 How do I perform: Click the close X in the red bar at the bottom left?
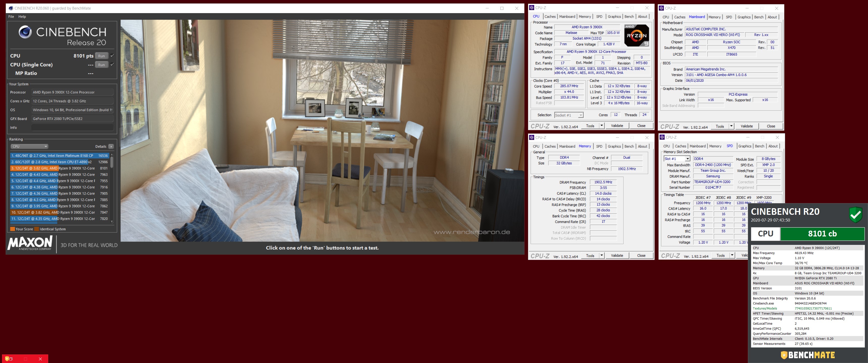(40, 359)
